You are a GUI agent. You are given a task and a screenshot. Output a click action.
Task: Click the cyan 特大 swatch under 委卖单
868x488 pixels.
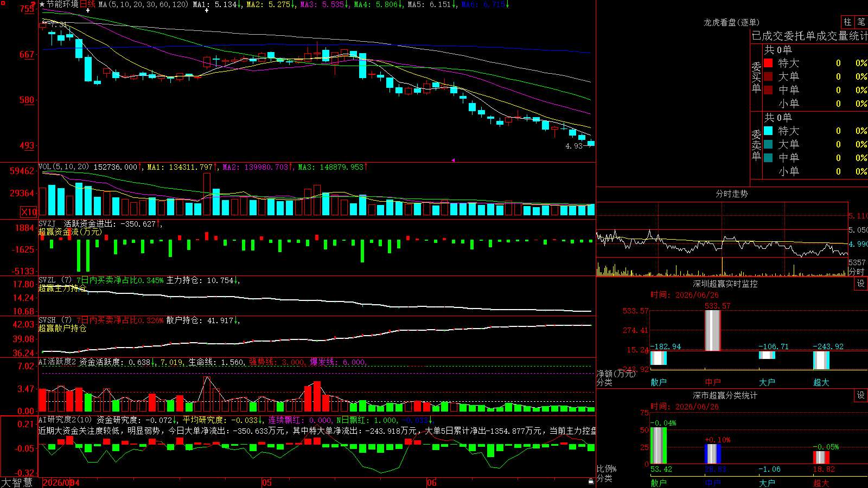[768, 131]
